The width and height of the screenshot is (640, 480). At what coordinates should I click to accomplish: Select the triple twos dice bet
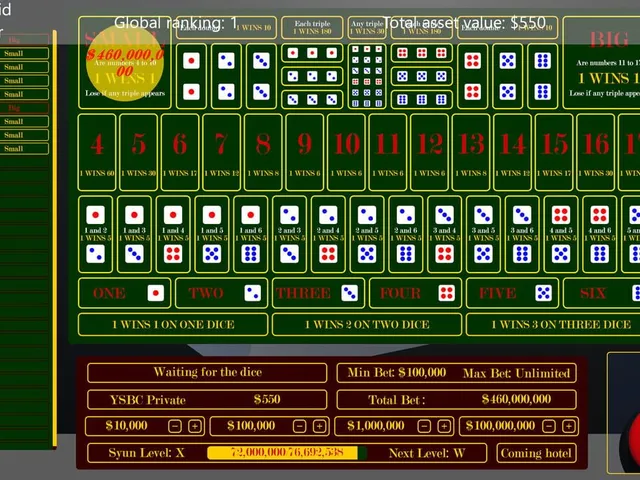coord(312,76)
